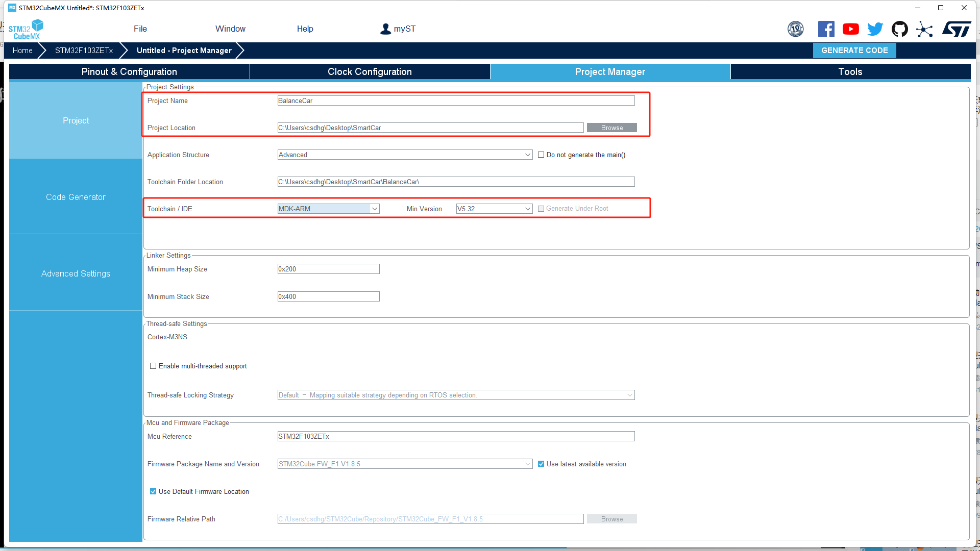Select the Project side section
980x551 pixels.
tap(76, 121)
